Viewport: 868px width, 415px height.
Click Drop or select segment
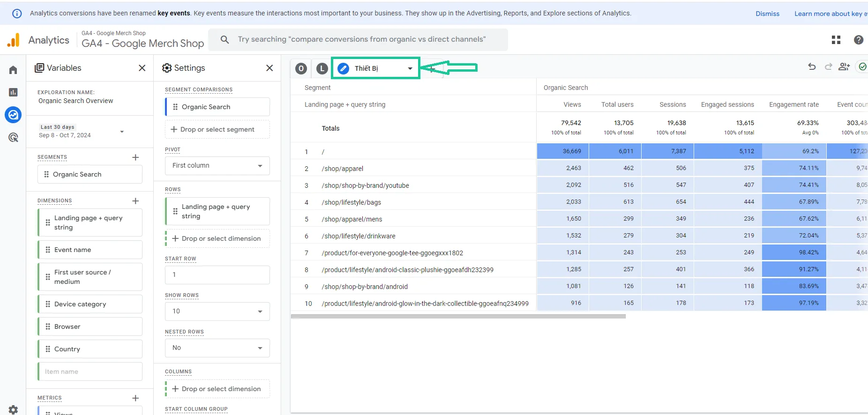coord(217,129)
